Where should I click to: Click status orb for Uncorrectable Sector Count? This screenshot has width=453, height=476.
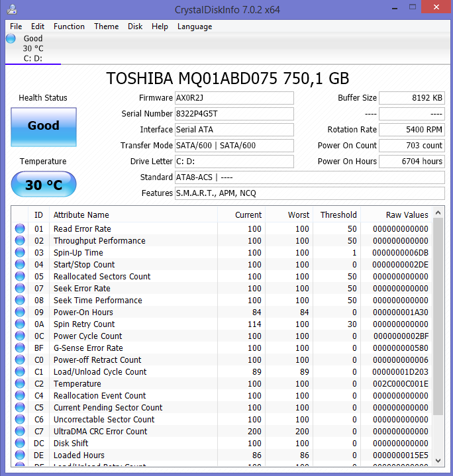click(20, 419)
